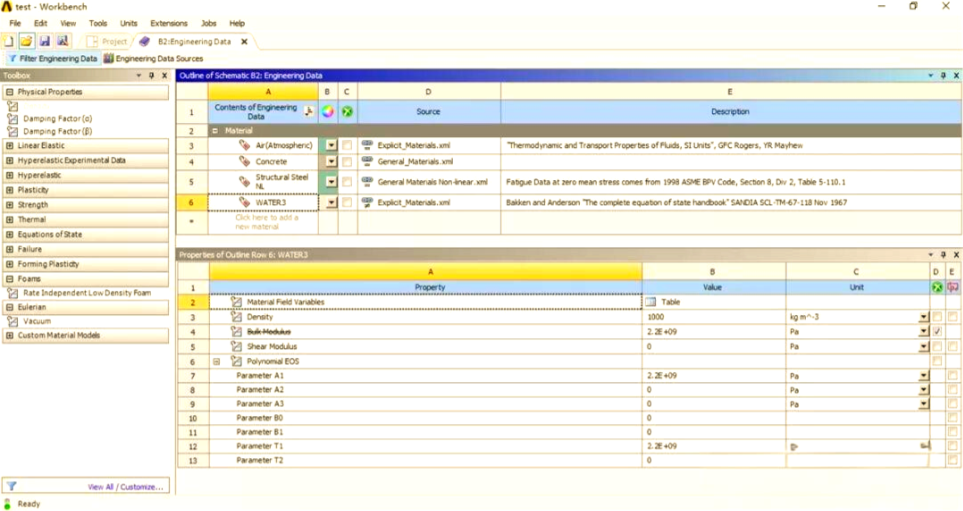Click the New project toolbar icon
The height and width of the screenshot is (511, 963).
pyautogui.click(x=9, y=41)
